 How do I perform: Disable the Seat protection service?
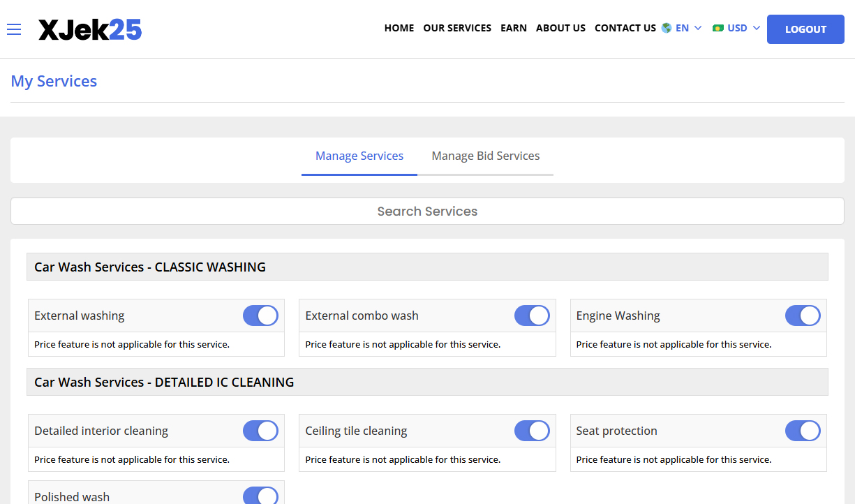[x=803, y=430]
